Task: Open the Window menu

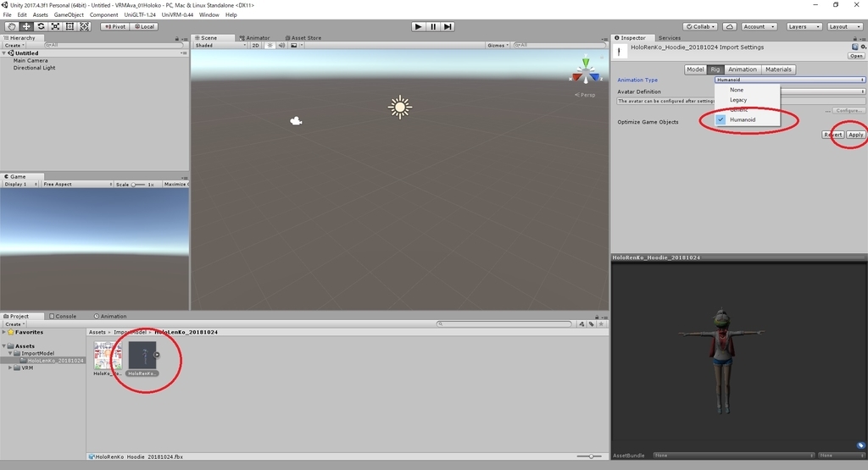Action: click(209, 15)
